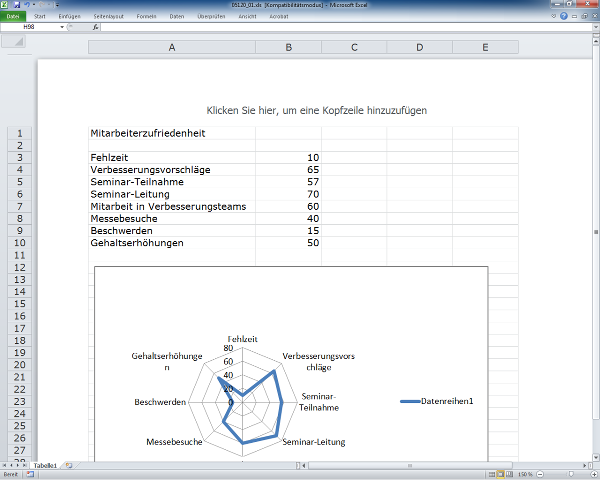
Task: Expand the Name Box dropdown
Action: point(62,27)
